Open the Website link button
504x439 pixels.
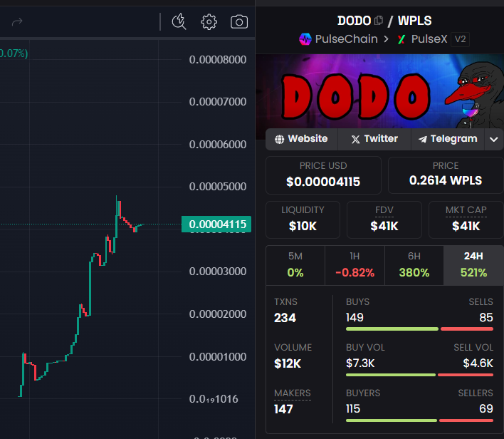coord(302,139)
